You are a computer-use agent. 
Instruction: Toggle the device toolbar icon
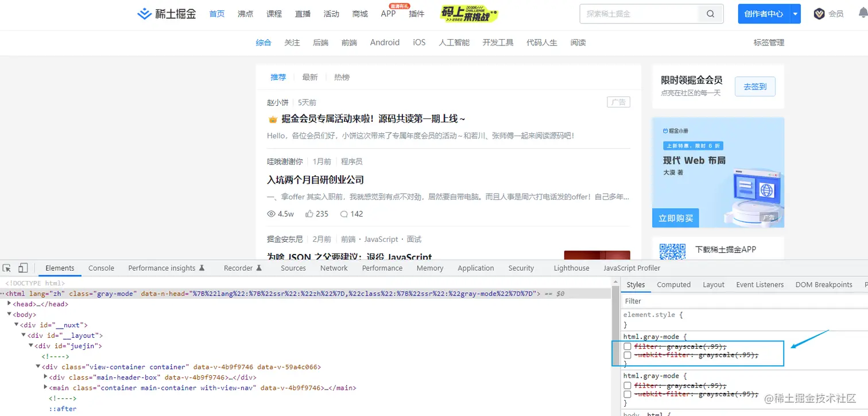pos(23,268)
